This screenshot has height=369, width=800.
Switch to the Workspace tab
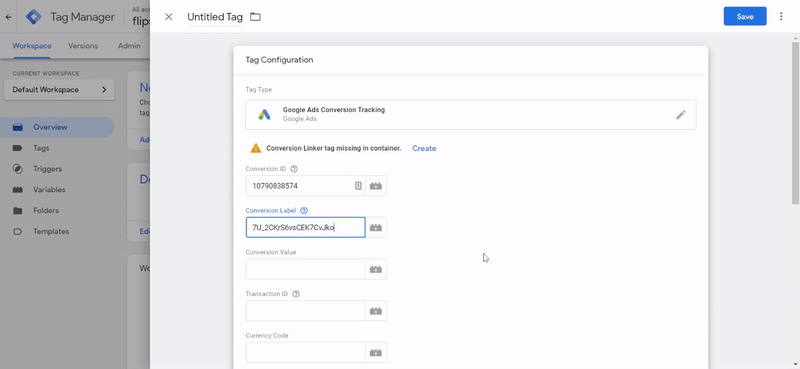pos(32,46)
